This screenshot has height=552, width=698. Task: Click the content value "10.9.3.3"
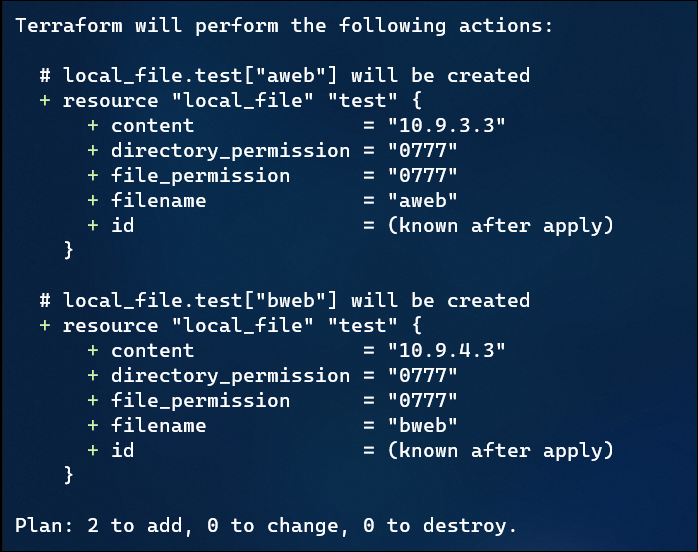447,126
